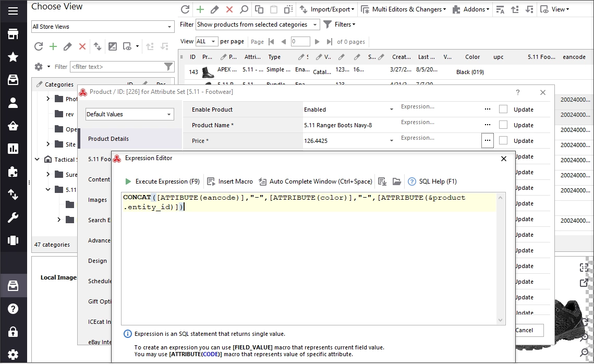Click ellipsis button for Price expression
The width and height of the screenshot is (594, 364).
pyautogui.click(x=488, y=140)
